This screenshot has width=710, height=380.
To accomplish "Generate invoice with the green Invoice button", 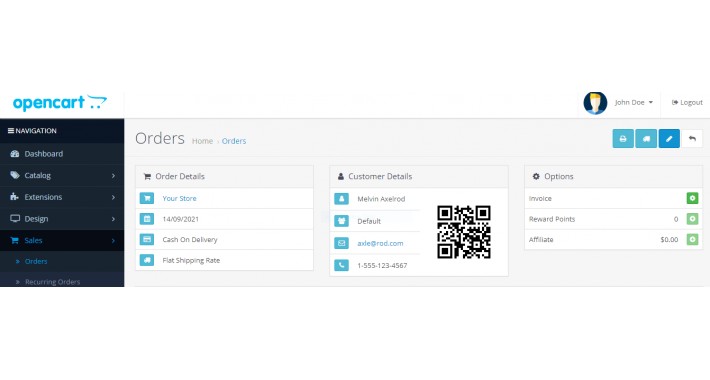I will pos(692,198).
